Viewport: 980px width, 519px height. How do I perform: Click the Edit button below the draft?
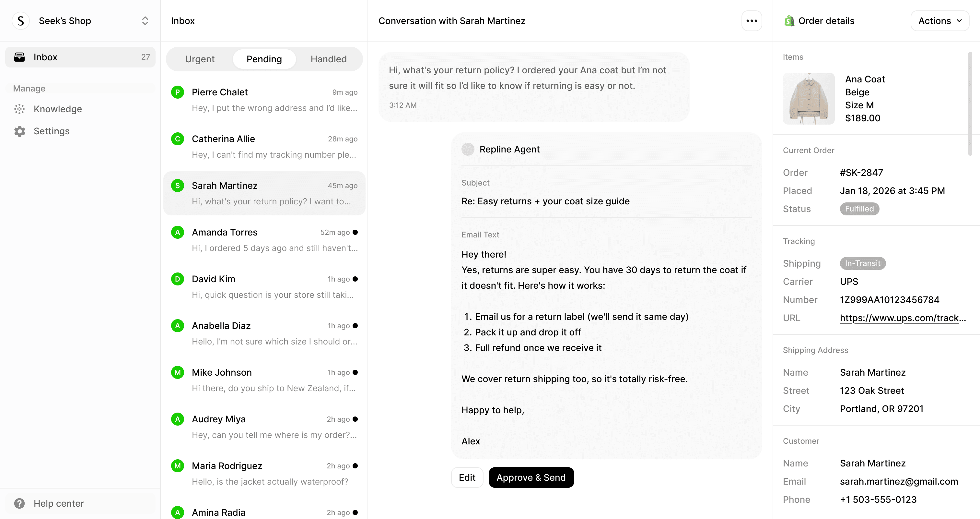tap(467, 477)
